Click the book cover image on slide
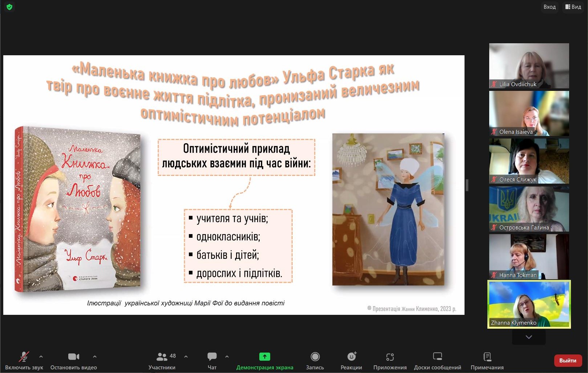The image size is (588, 373). pos(77,209)
